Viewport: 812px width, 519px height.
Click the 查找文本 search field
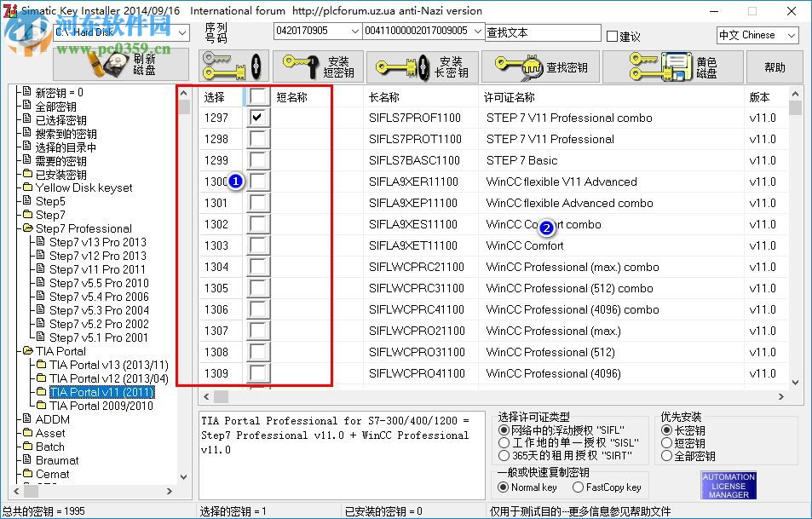[x=543, y=32]
